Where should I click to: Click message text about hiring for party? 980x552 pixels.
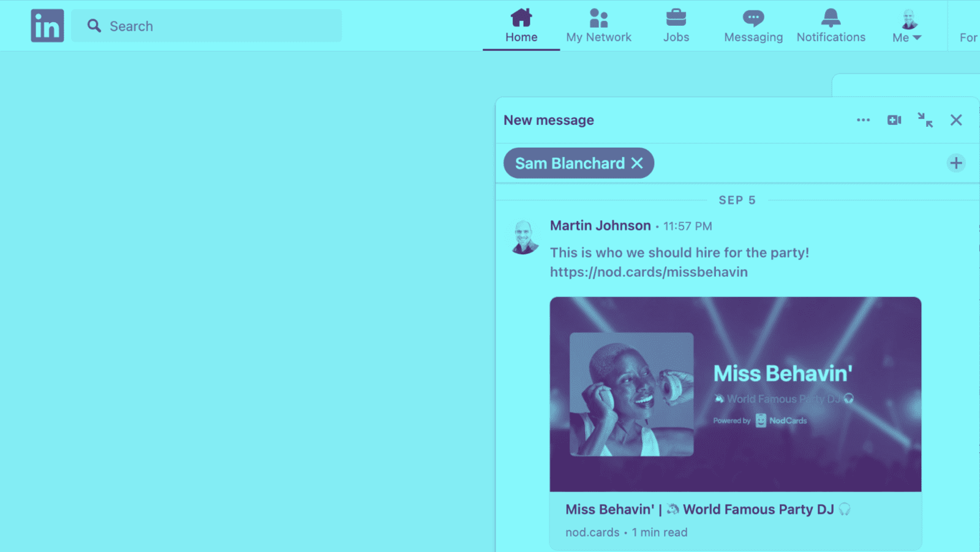(x=679, y=252)
